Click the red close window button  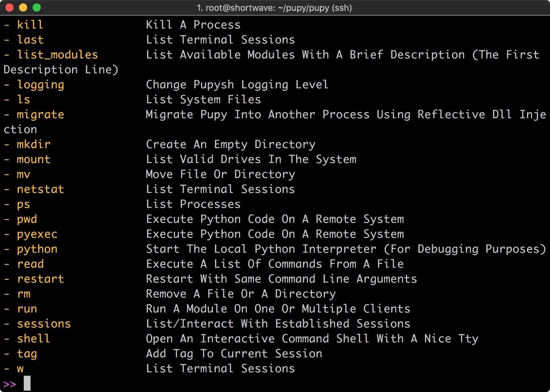coord(10,7)
